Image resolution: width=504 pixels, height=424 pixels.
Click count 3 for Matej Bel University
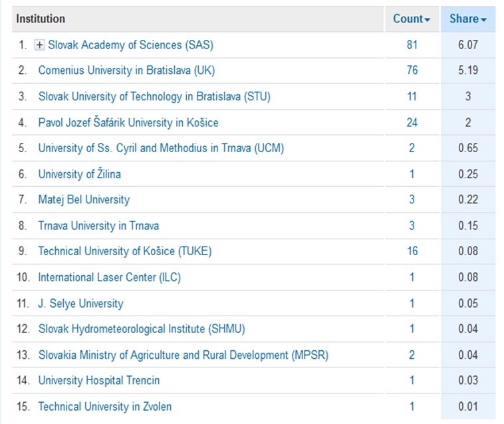(x=412, y=199)
